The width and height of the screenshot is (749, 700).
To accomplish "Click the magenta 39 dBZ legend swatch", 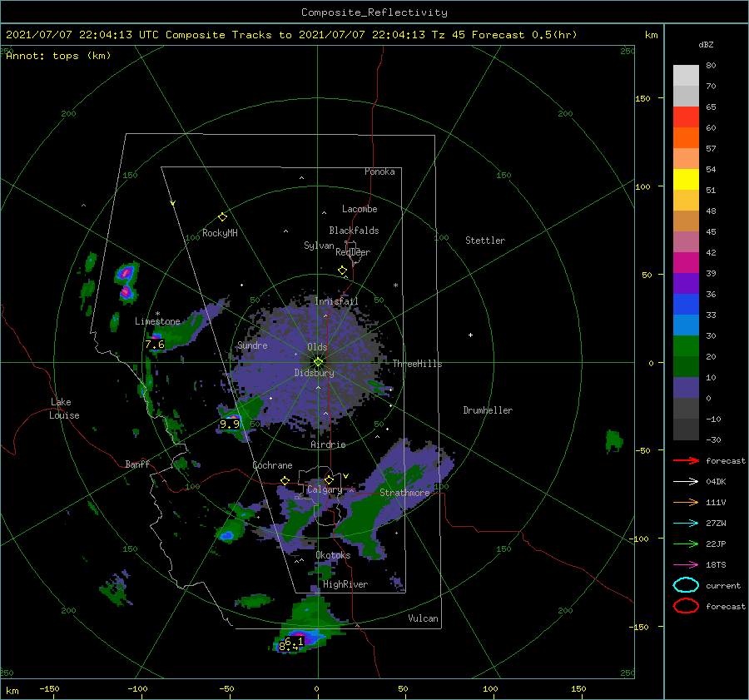I will tap(686, 263).
